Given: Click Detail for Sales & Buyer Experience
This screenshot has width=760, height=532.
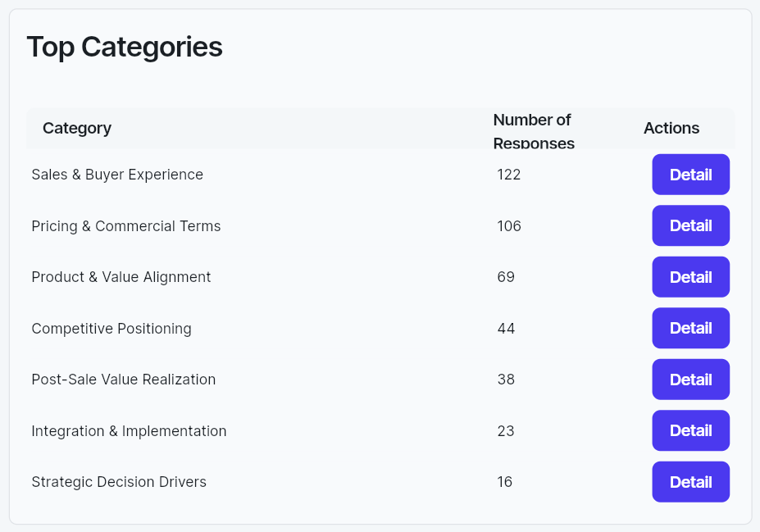Looking at the screenshot, I should point(690,175).
